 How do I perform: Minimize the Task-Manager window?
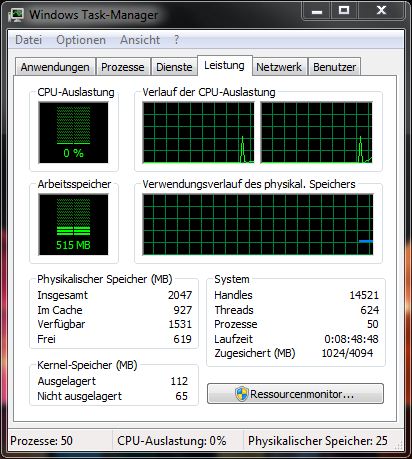(317, 11)
